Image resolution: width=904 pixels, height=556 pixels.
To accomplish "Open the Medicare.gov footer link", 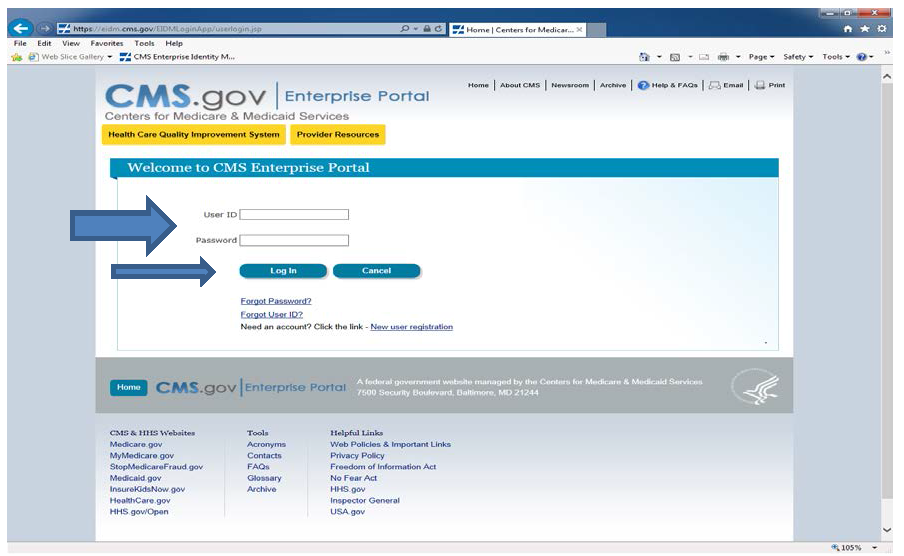I will point(136,444).
